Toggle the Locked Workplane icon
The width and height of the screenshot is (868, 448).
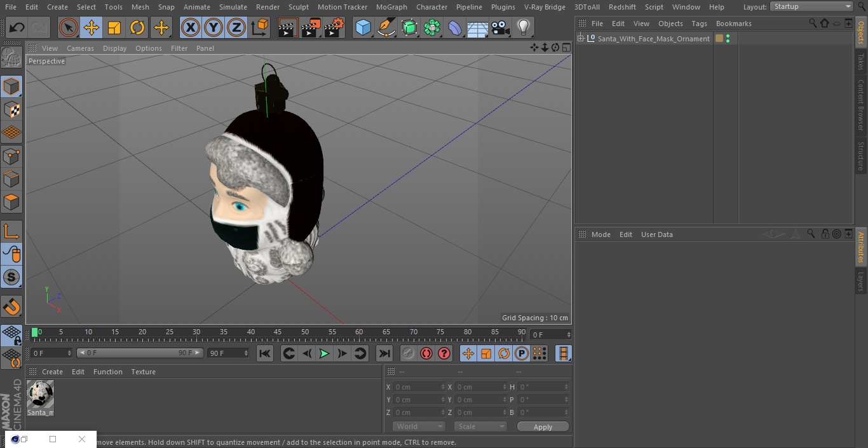pos(11,335)
